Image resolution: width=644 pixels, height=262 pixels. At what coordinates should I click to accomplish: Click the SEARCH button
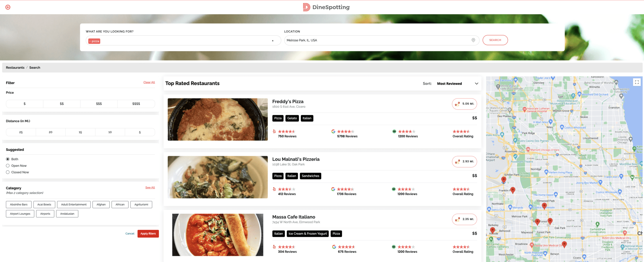pos(495,40)
